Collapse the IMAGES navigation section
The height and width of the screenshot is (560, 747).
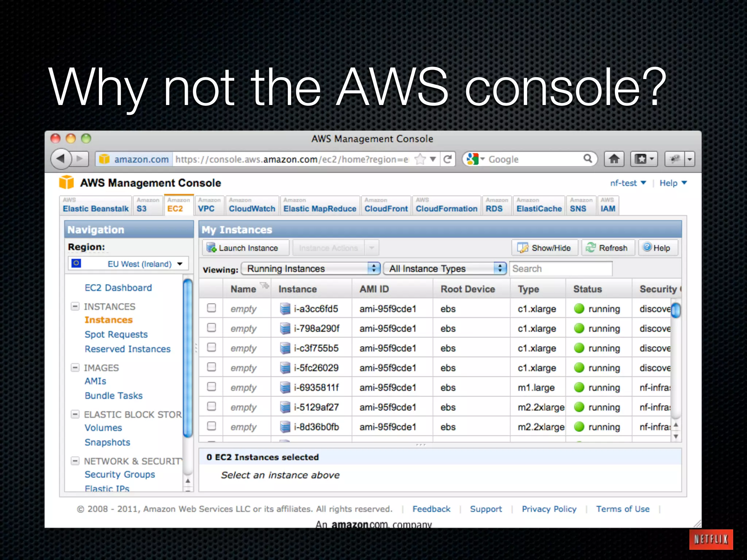tap(75, 367)
